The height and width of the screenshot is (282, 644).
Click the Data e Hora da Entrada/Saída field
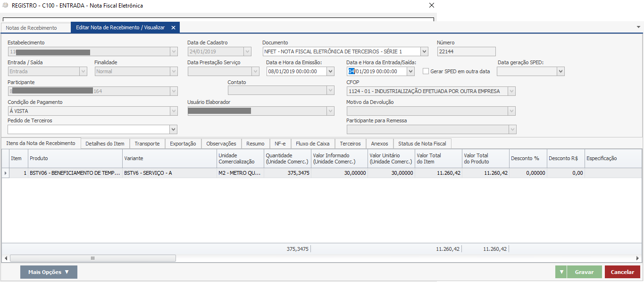coord(377,71)
